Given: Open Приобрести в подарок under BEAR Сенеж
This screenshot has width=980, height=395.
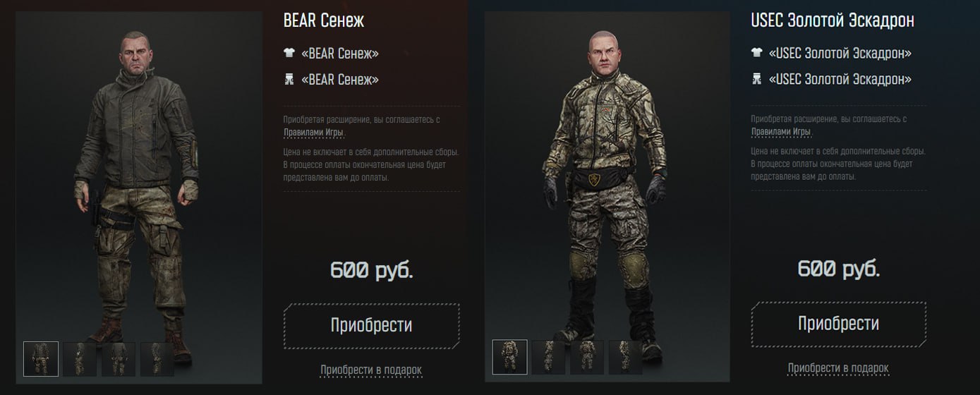Looking at the screenshot, I should (x=371, y=370).
